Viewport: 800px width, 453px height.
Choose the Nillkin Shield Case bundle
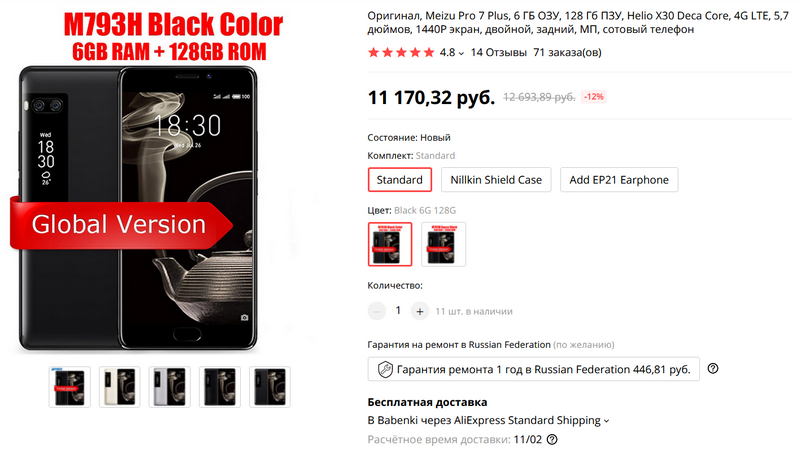pyautogui.click(x=496, y=180)
